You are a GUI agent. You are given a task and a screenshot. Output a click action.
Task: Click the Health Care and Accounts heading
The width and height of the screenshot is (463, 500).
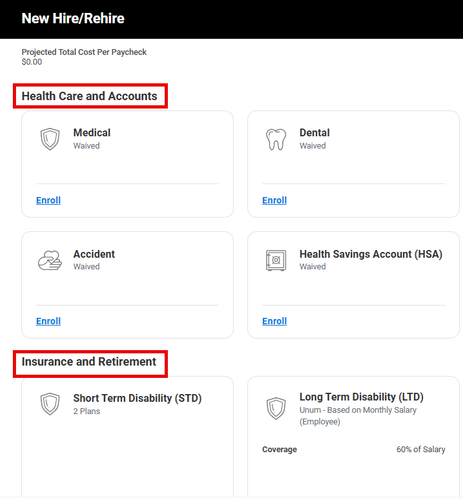point(89,96)
